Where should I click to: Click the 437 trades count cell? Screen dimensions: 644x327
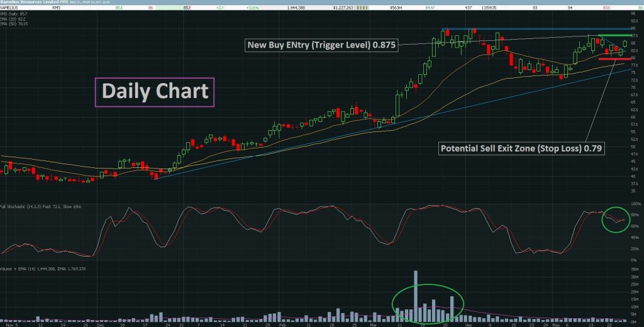pos(468,8)
